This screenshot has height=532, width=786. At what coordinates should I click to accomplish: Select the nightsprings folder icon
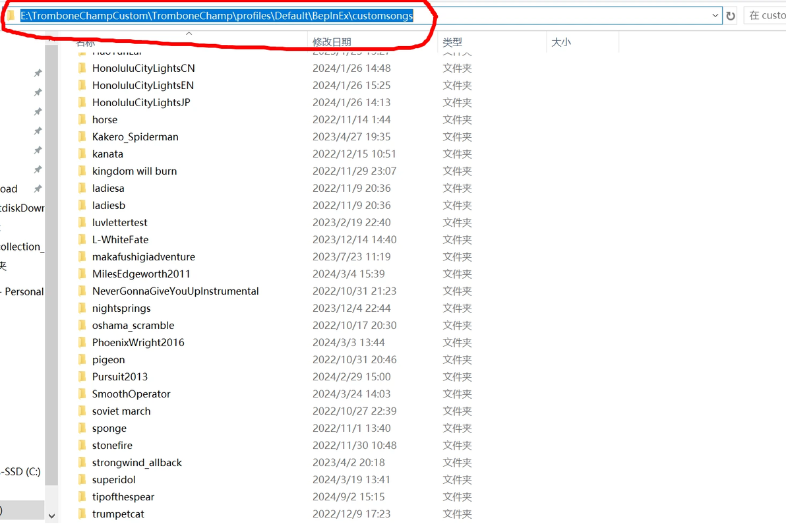[82, 308]
